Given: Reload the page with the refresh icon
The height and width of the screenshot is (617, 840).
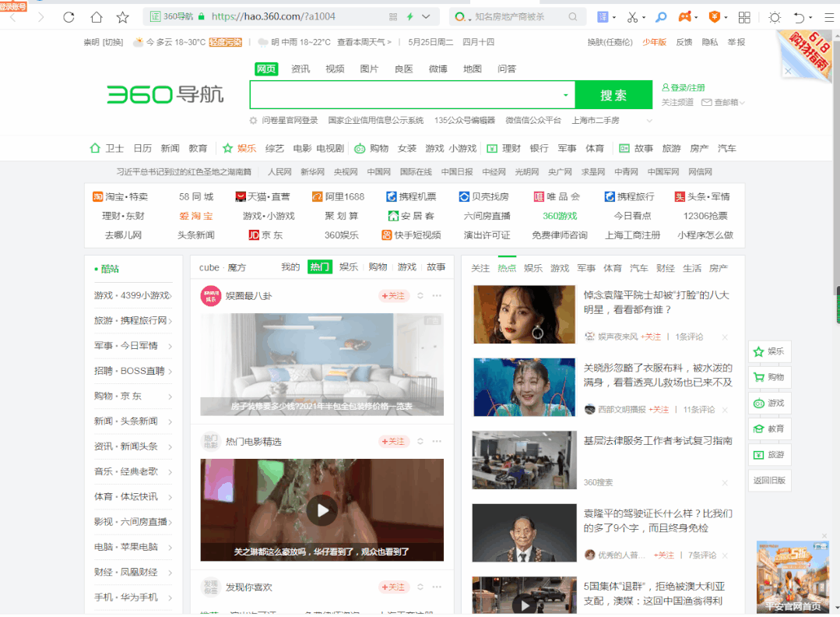Looking at the screenshot, I should (x=69, y=17).
